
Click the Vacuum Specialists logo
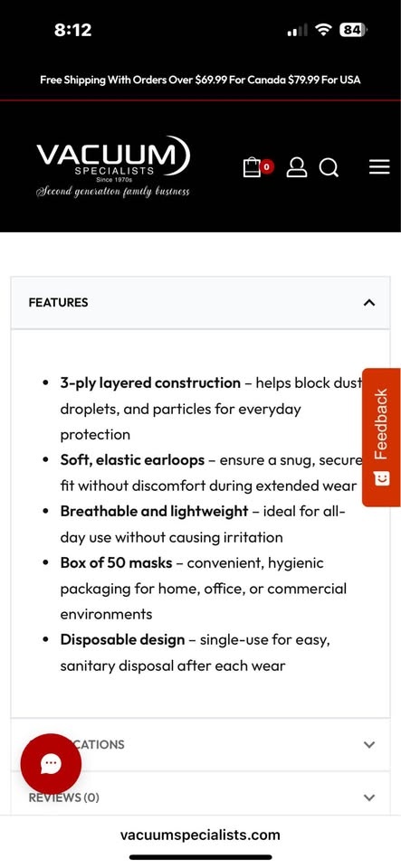(113, 166)
